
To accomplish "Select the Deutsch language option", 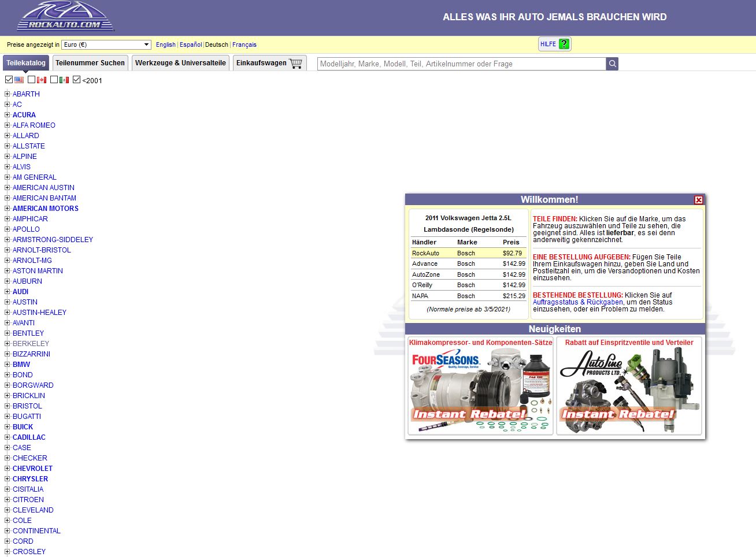I will 217,44.
